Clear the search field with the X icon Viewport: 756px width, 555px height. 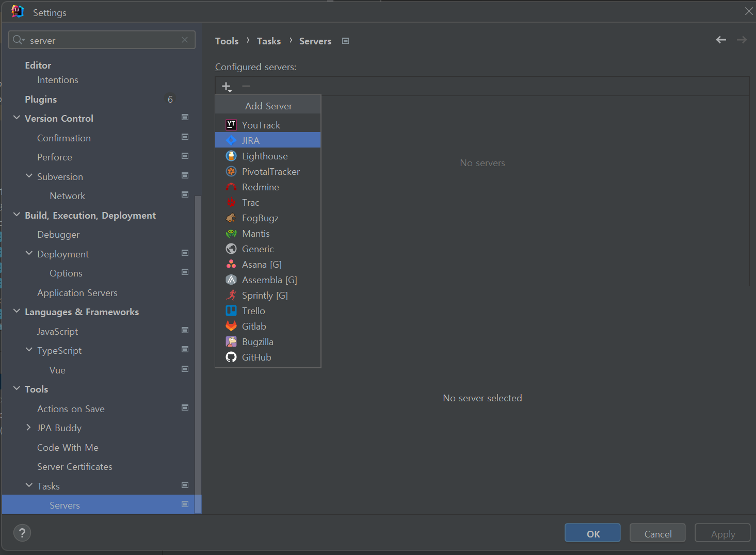pyautogui.click(x=185, y=40)
